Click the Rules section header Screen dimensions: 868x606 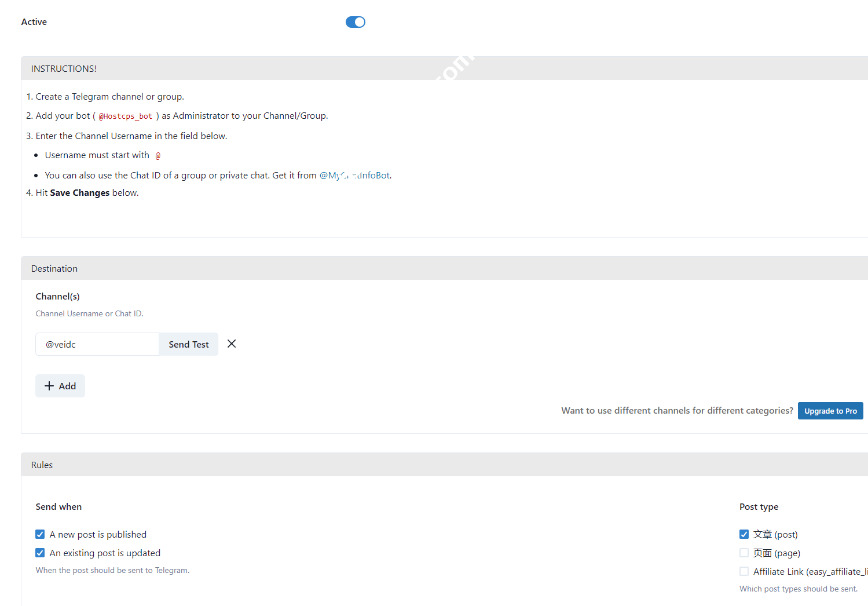click(x=42, y=465)
